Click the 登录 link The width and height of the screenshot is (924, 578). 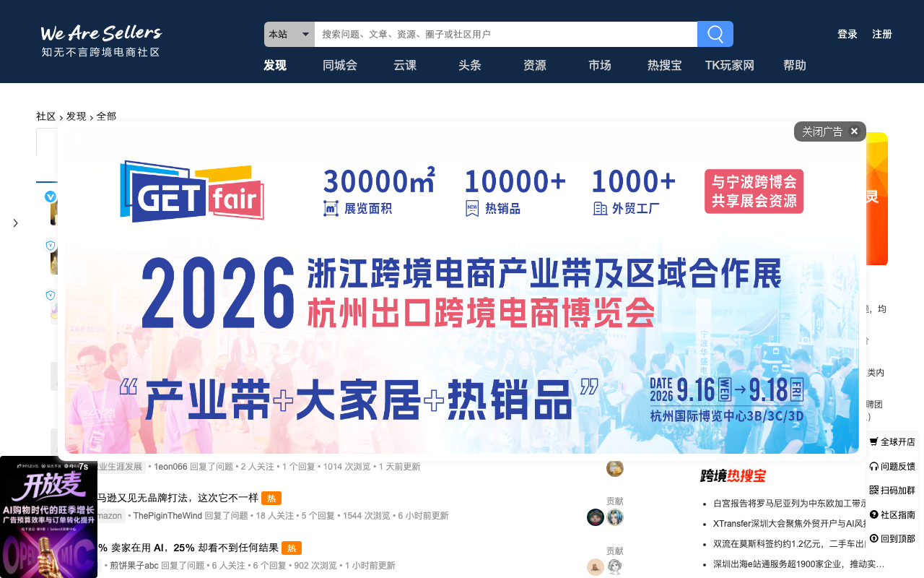(847, 34)
